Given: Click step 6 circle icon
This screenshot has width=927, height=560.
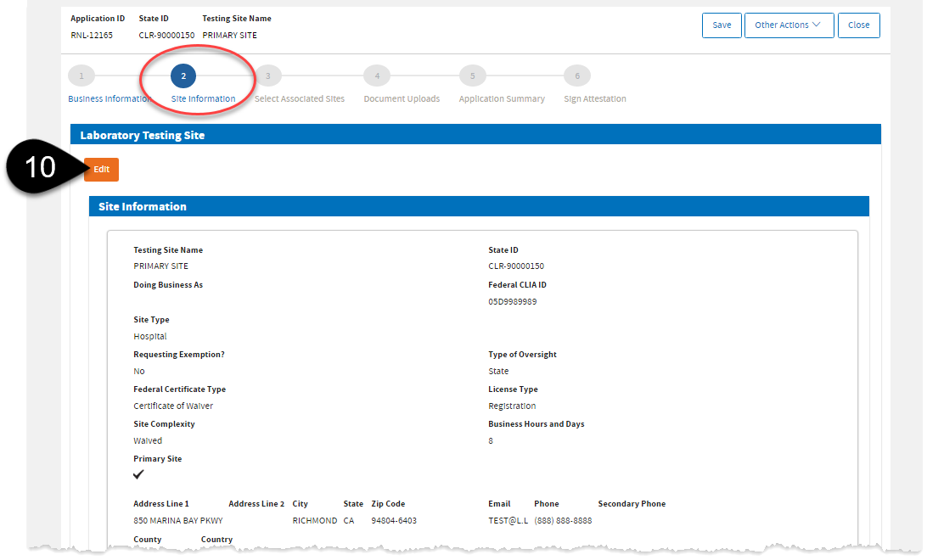Looking at the screenshot, I should pos(577,76).
